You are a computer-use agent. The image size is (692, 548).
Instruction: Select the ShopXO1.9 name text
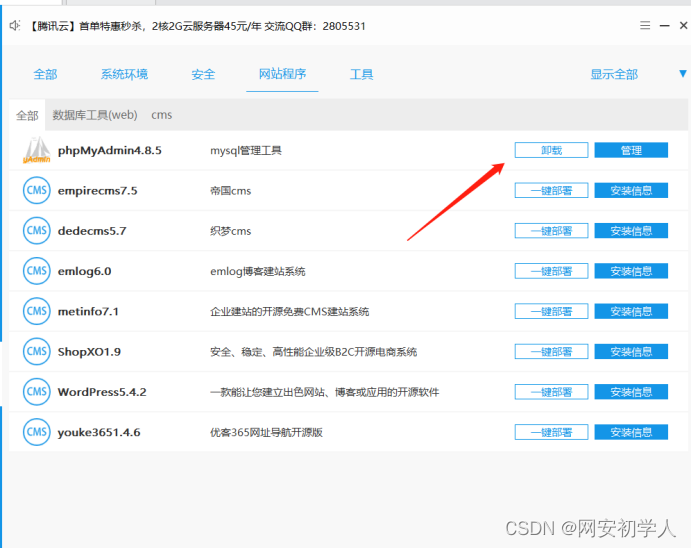(x=89, y=352)
